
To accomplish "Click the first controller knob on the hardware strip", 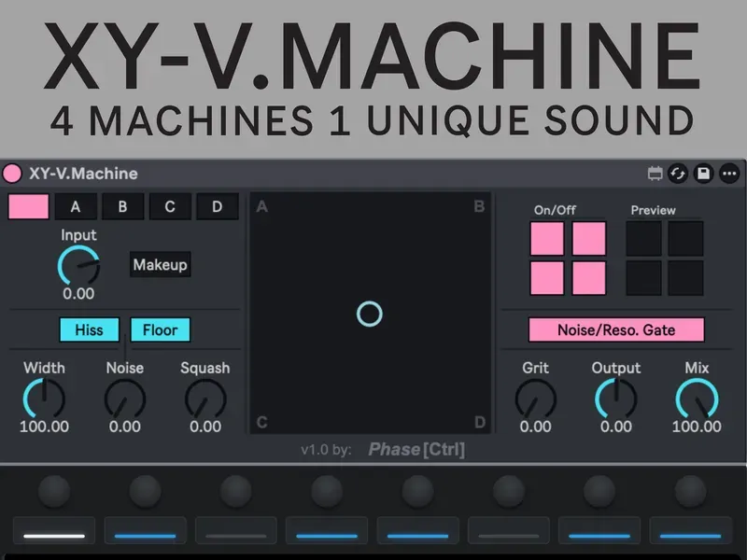I will (54, 491).
